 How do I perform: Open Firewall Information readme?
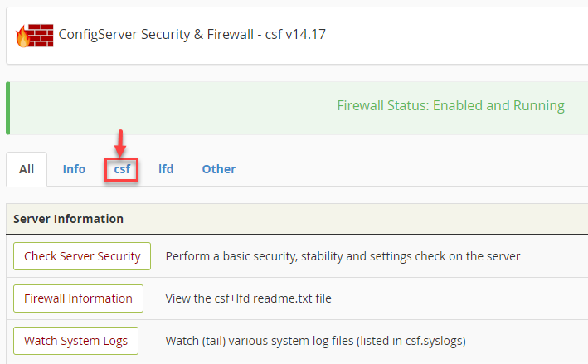(78, 298)
